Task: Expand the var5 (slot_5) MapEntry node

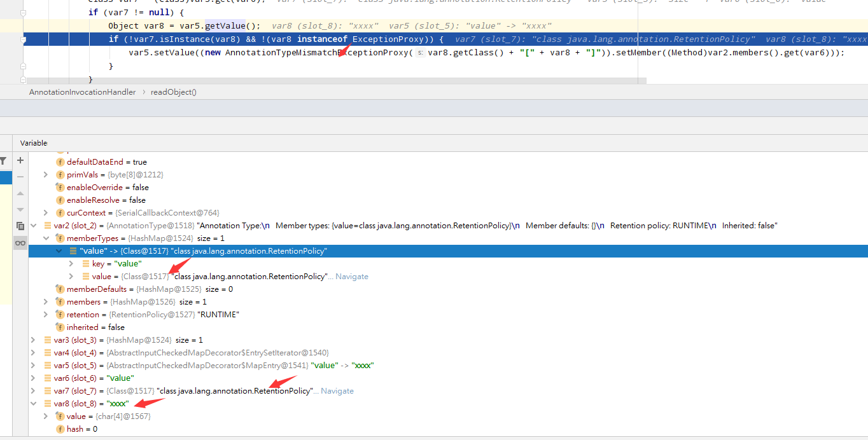Action: [33, 366]
